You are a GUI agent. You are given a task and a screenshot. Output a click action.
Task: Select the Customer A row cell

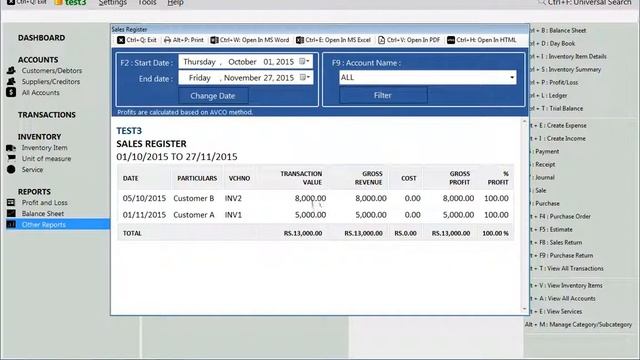pos(193,215)
